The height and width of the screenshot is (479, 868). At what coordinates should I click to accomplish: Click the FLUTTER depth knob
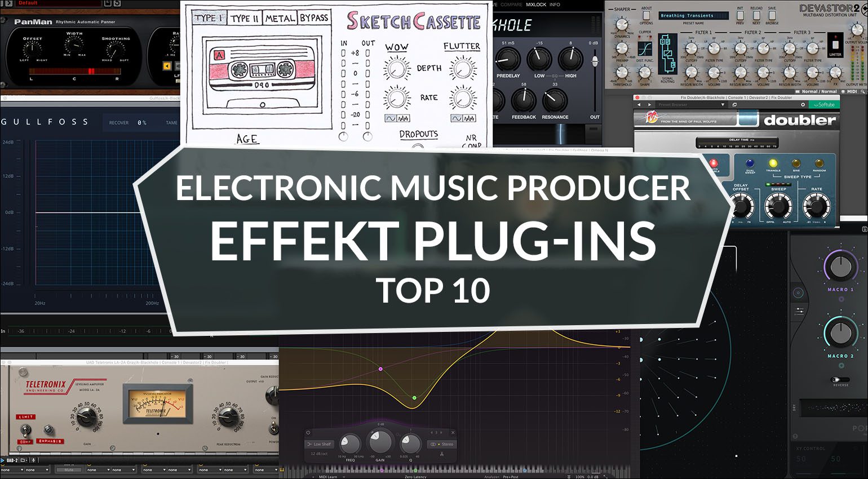click(463, 69)
